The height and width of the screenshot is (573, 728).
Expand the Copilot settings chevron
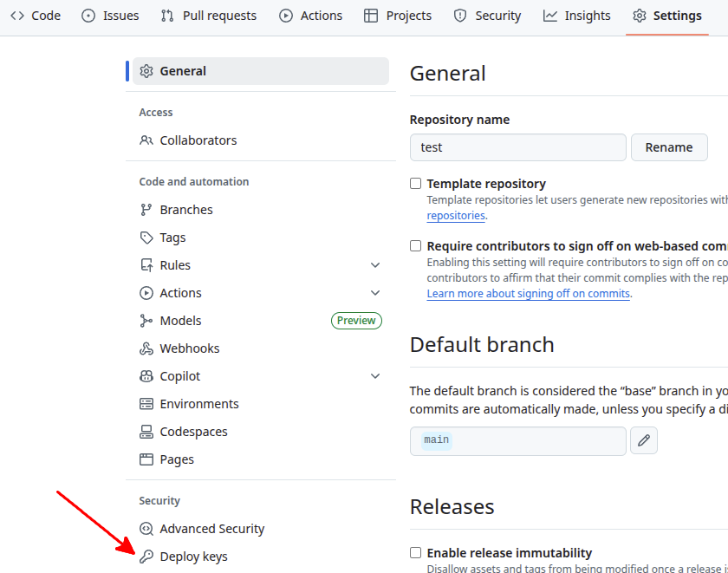pos(375,376)
